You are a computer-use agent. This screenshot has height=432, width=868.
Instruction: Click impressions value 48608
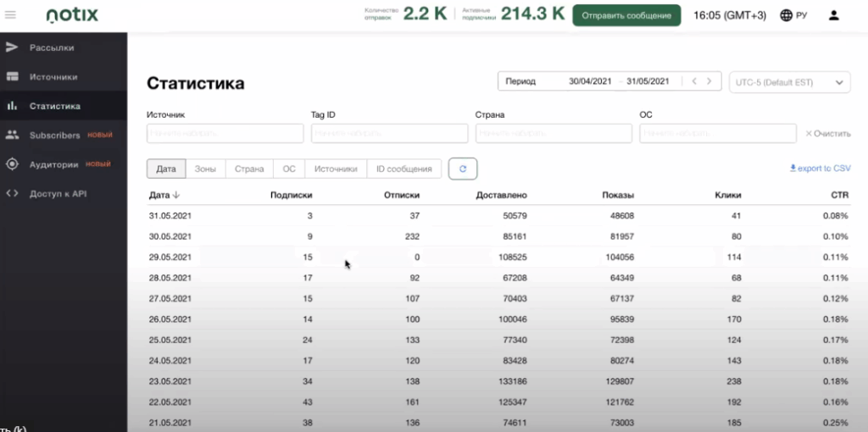pyautogui.click(x=621, y=216)
